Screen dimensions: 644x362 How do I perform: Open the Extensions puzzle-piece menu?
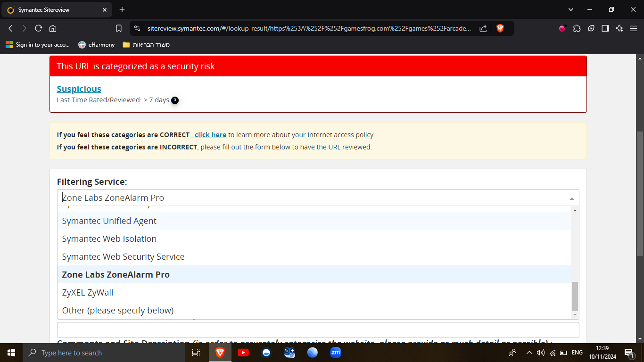(577, 28)
